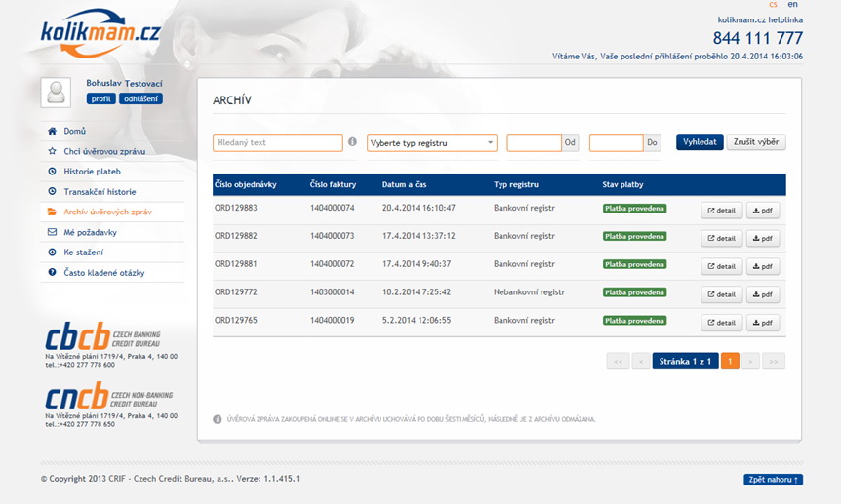This screenshot has height=504, width=841.
Task: Open Transakční historie from sidebar
Action: pyautogui.click(x=100, y=192)
